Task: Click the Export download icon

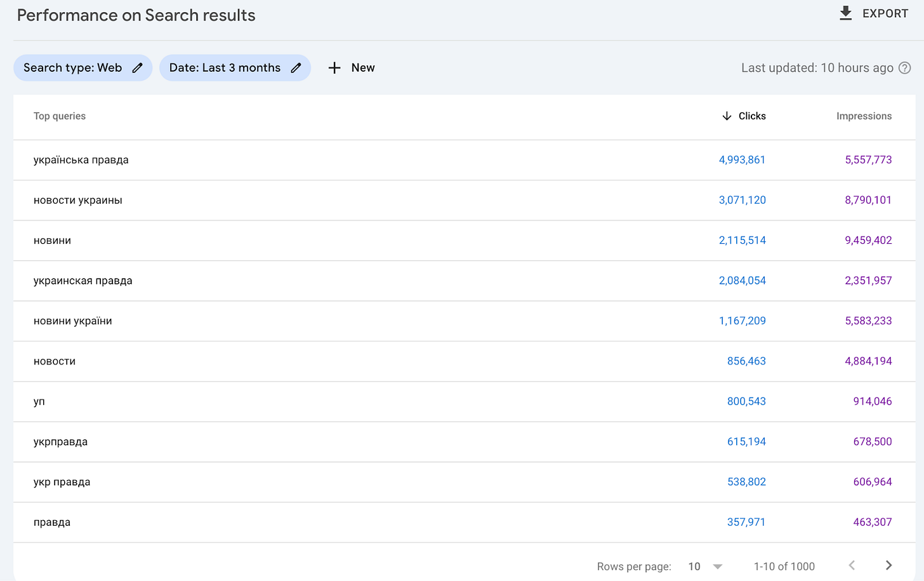Action: pyautogui.click(x=845, y=13)
